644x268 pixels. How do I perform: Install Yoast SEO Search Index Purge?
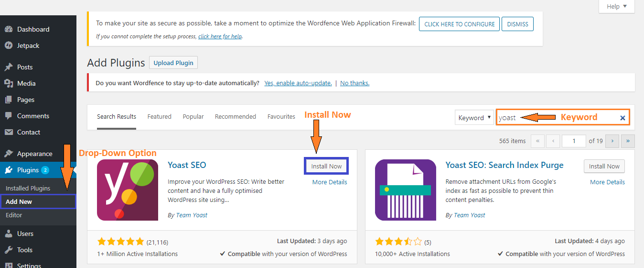pos(604,166)
